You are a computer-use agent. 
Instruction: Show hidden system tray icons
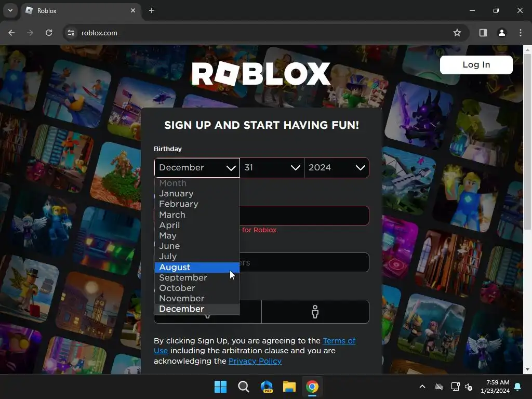click(422, 387)
